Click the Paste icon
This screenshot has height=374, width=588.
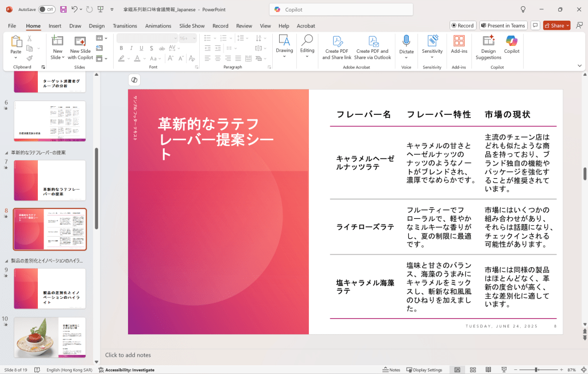[x=16, y=41]
